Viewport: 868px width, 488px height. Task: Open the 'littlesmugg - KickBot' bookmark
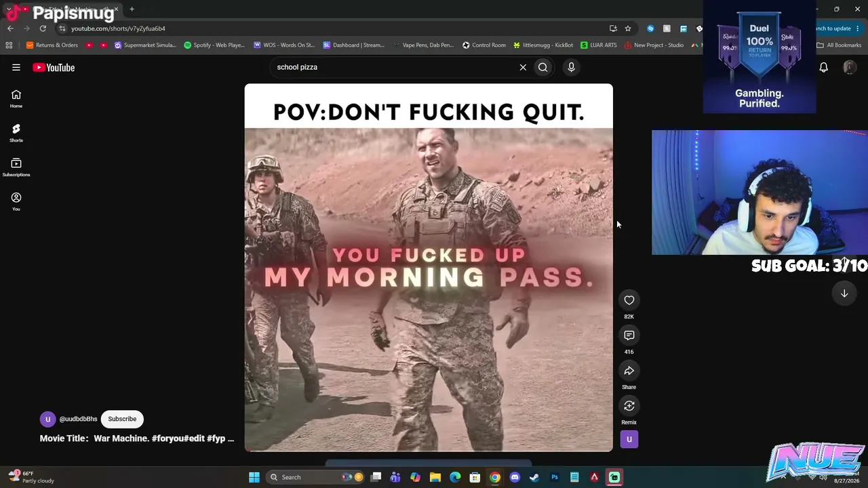[x=543, y=45]
